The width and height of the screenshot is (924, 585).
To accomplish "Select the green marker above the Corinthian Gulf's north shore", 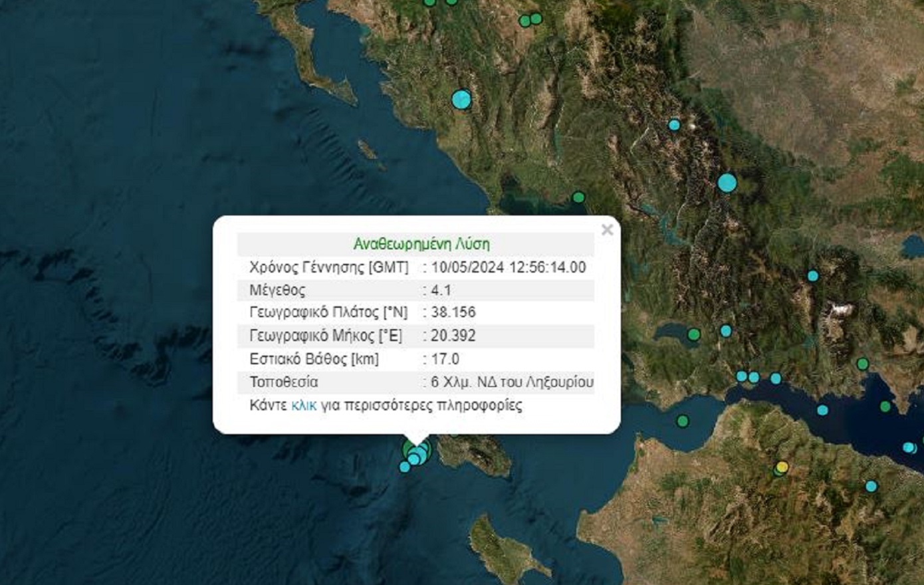I will tap(862, 364).
